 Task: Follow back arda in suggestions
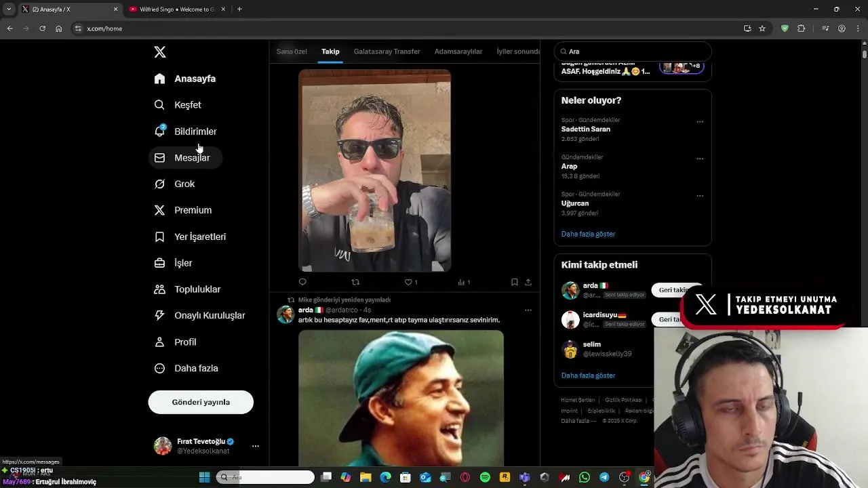pos(674,290)
